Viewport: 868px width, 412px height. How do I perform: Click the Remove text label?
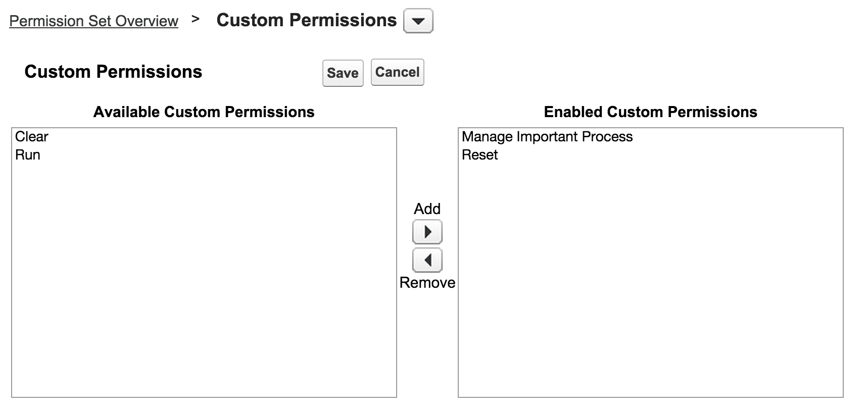point(427,283)
